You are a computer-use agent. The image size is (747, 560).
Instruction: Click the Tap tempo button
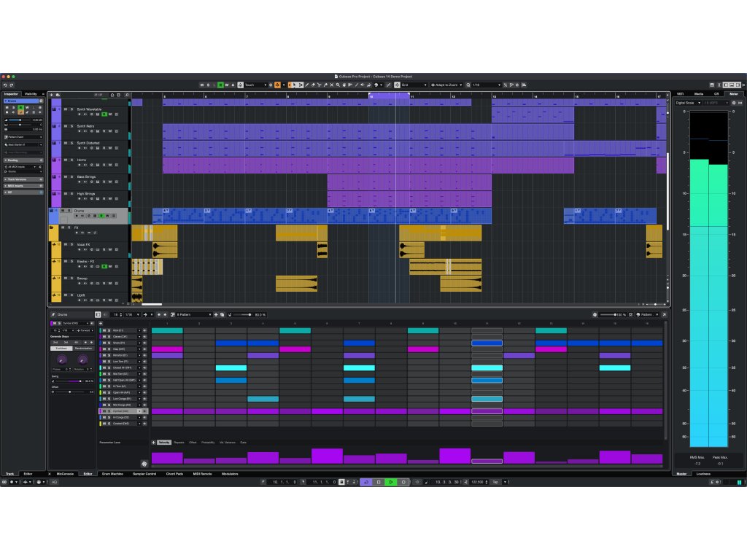(x=495, y=482)
